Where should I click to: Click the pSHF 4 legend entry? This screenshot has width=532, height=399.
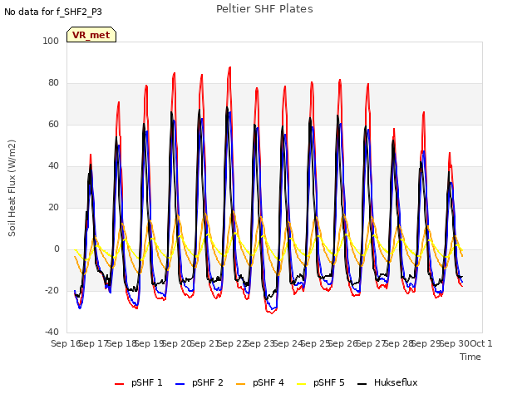tap(260, 383)
